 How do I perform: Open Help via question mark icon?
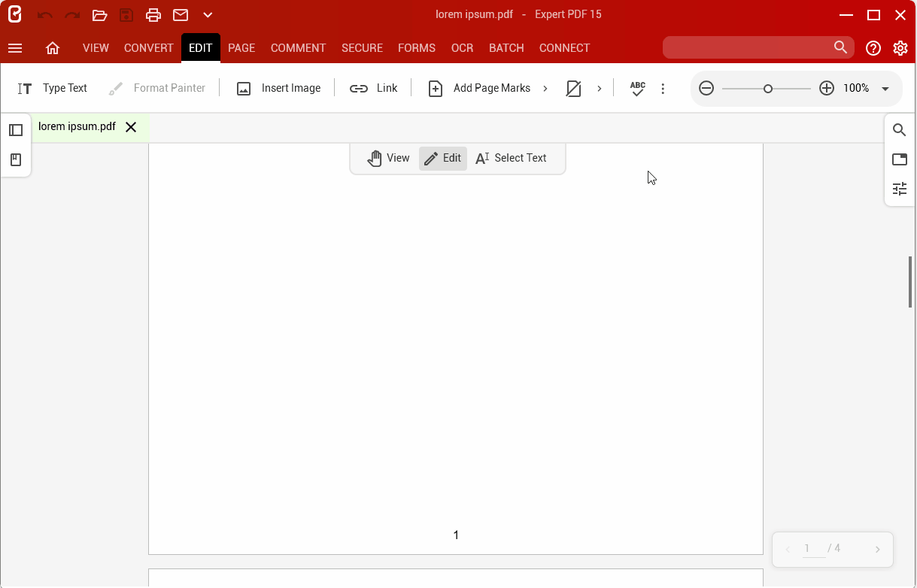coord(873,48)
